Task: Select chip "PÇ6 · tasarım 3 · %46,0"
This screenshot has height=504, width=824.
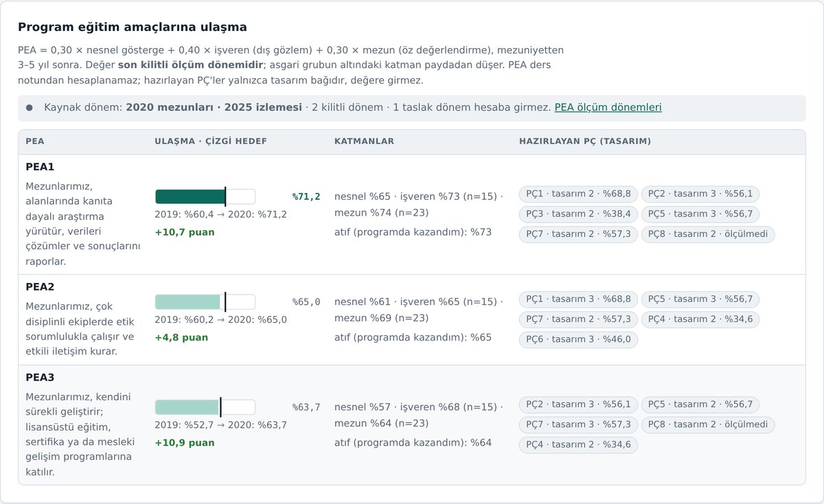Action: pos(578,339)
